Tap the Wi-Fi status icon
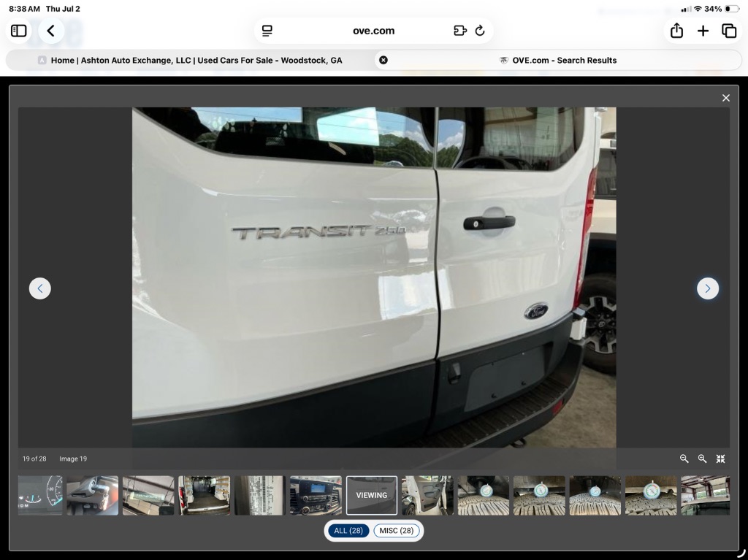The image size is (748, 560). 698,9
